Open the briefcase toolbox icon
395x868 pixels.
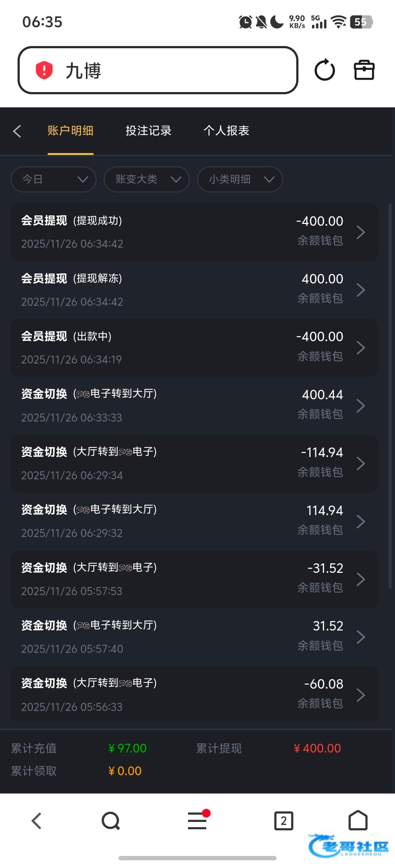coord(364,70)
